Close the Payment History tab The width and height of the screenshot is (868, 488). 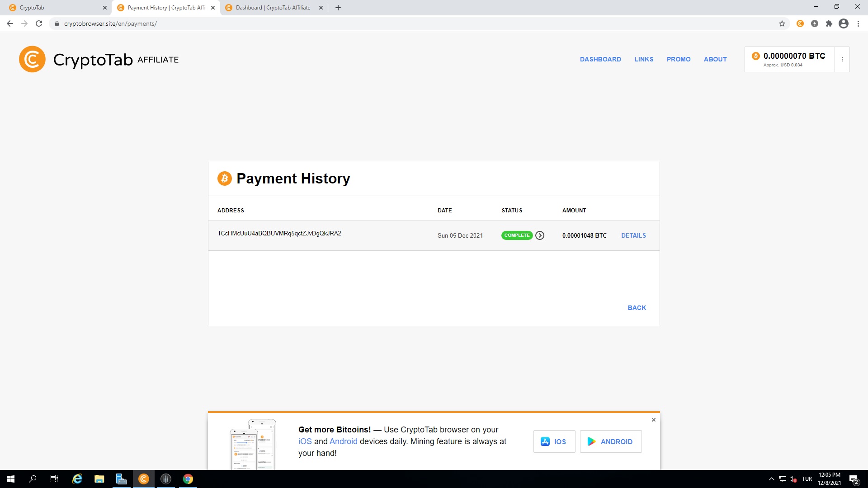(x=213, y=8)
